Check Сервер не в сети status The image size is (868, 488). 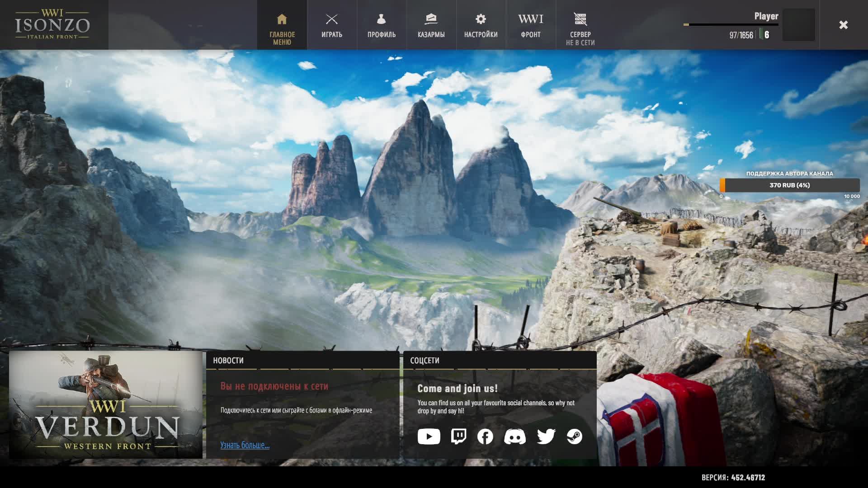pyautogui.click(x=580, y=25)
